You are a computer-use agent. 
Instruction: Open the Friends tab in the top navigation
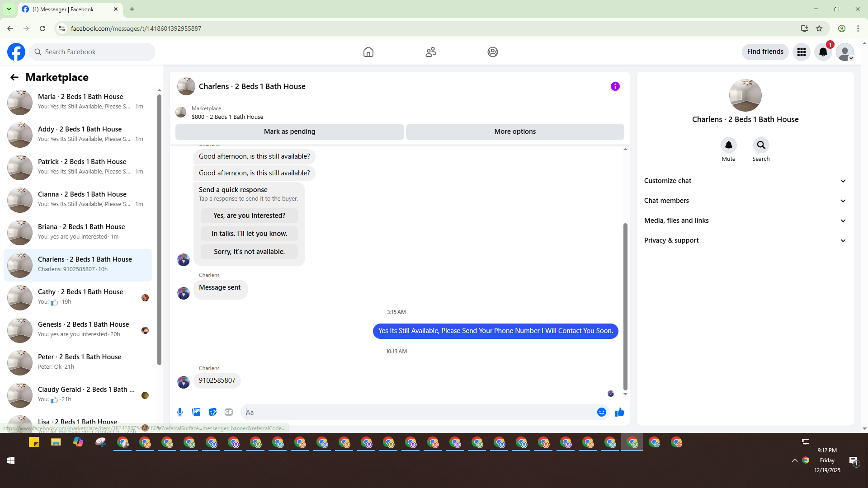[x=430, y=52]
